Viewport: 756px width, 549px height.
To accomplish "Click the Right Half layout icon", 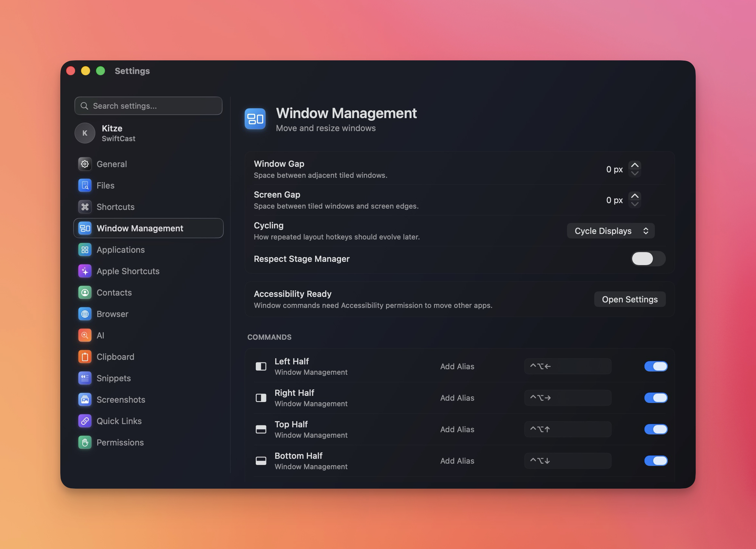I will (261, 397).
